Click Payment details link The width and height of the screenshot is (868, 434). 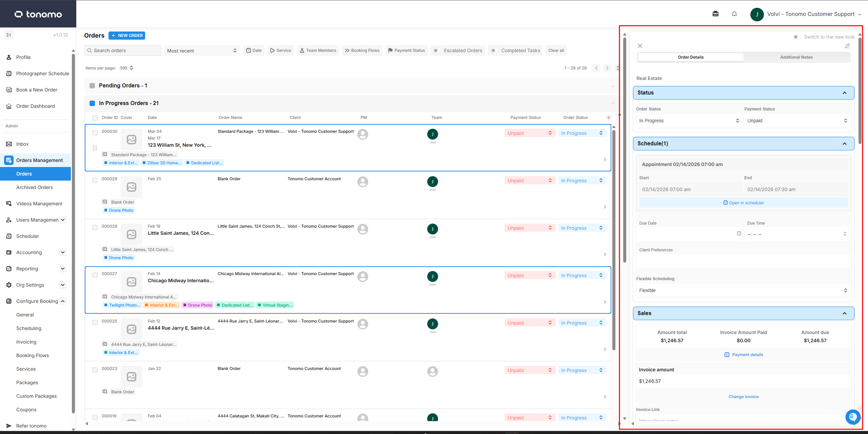744,355
